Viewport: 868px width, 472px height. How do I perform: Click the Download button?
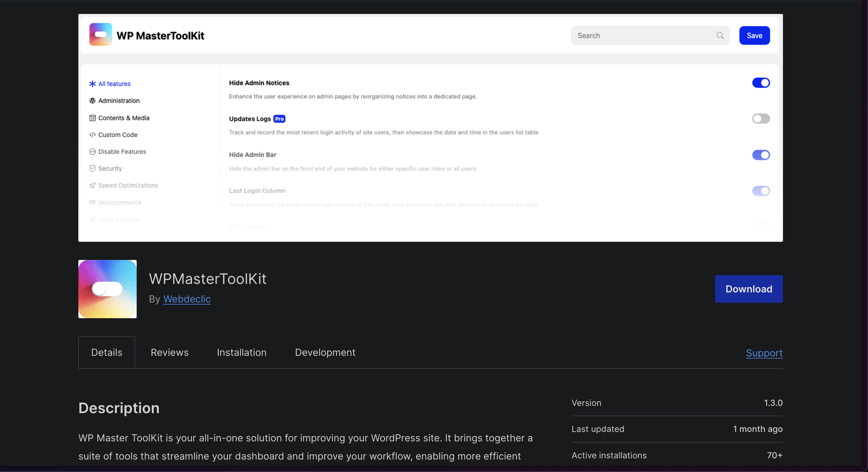tap(749, 289)
